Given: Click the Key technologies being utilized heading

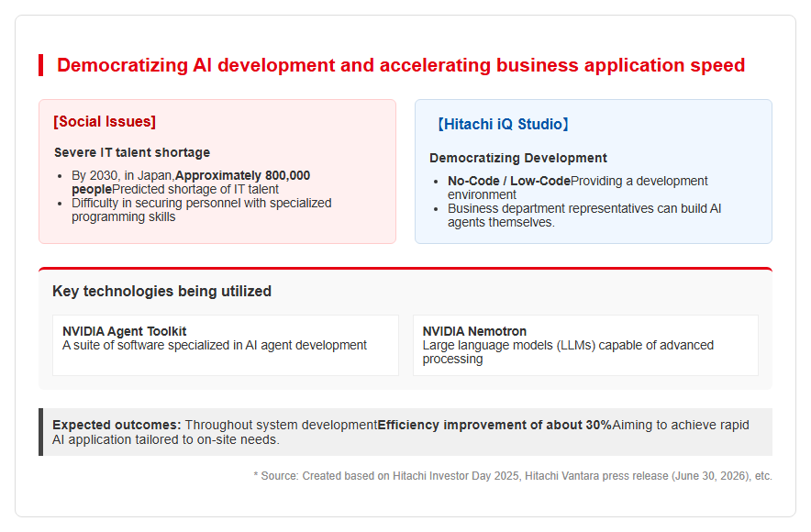Looking at the screenshot, I should point(161,291).
